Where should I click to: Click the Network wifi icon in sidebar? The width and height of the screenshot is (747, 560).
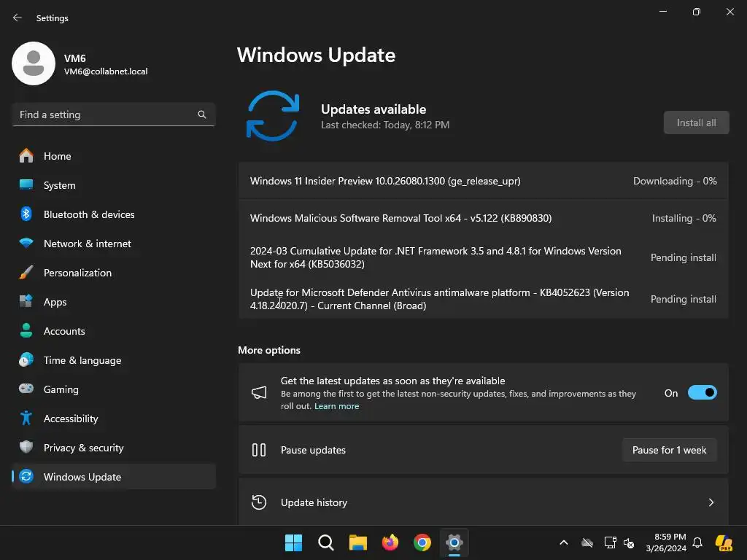click(26, 244)
